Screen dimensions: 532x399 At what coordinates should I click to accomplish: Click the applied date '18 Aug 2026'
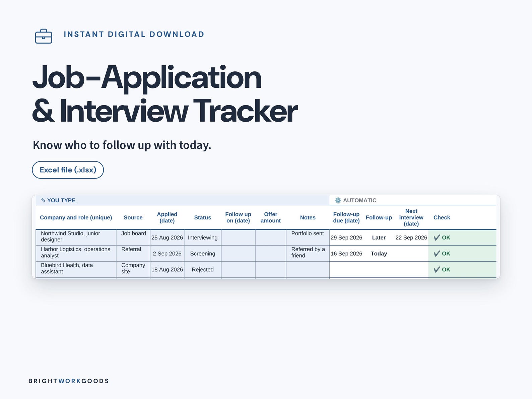[167, 270]
